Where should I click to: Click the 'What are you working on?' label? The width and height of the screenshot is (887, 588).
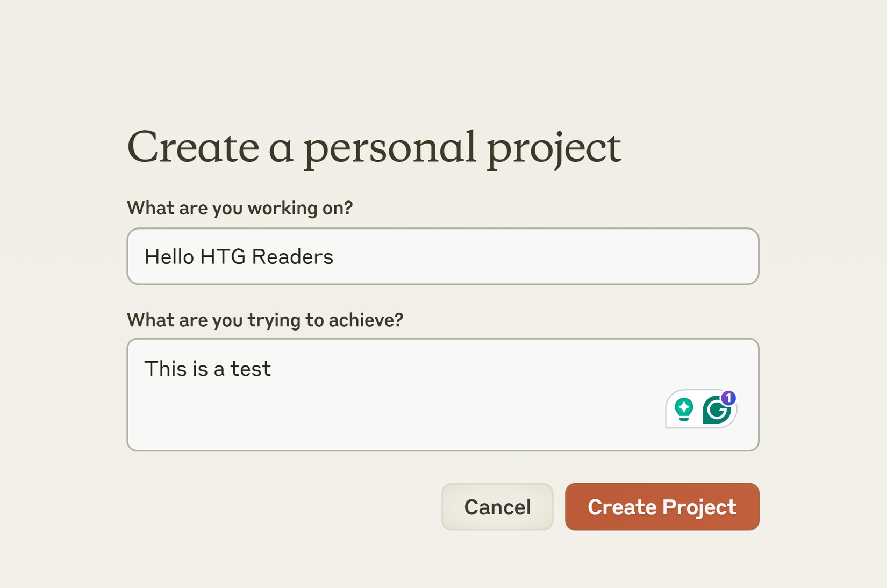click(x=240, y=208)
